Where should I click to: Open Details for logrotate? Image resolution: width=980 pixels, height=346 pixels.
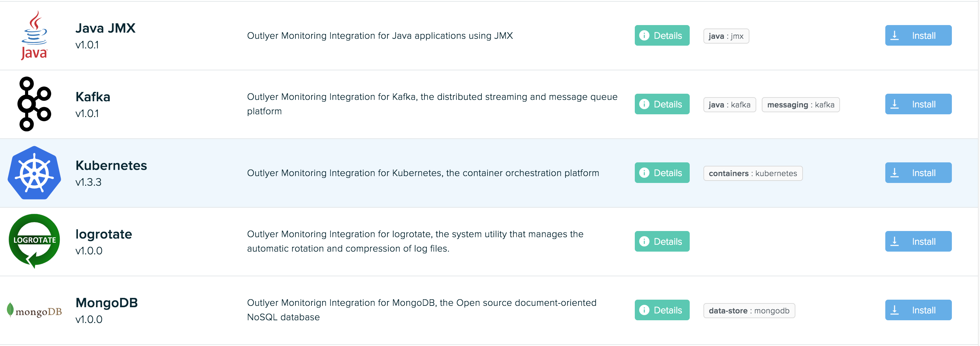click(662, 241)
